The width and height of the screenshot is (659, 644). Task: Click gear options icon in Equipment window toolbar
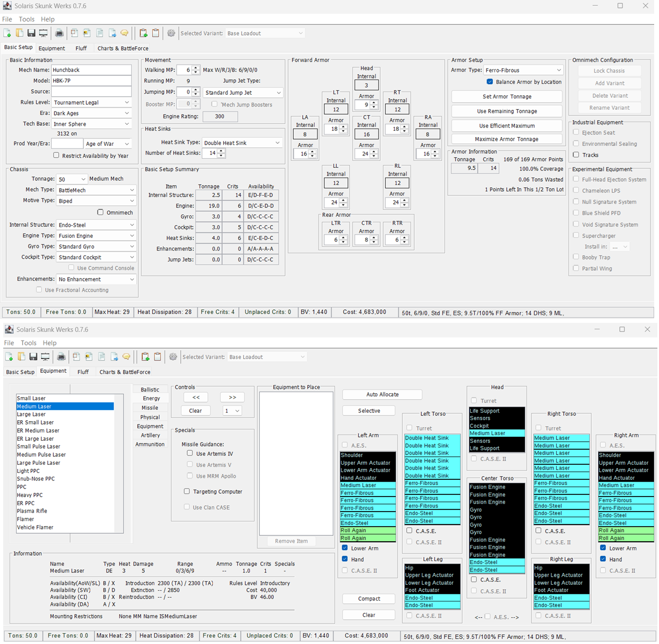pos(173,357)
